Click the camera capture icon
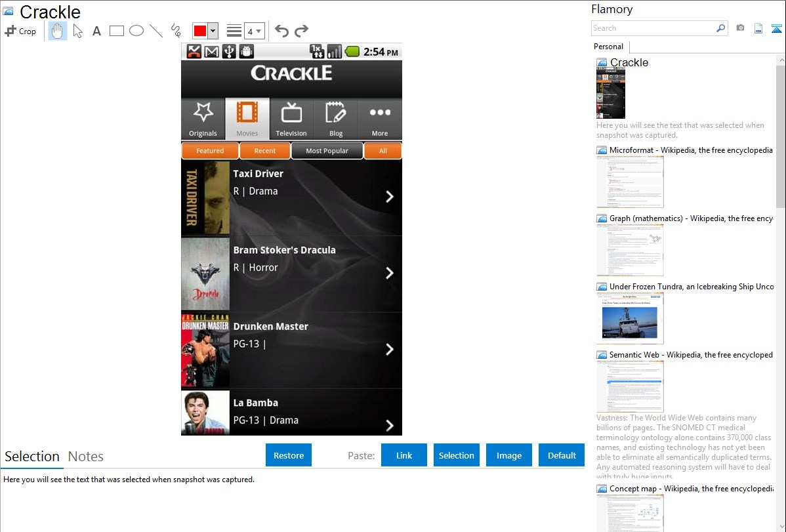 pyautogui.click(x=740, y=28)
